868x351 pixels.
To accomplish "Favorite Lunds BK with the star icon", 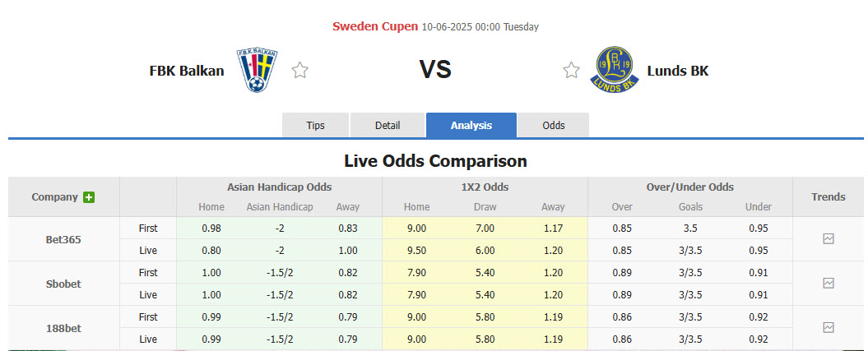I will pos(571,71).
